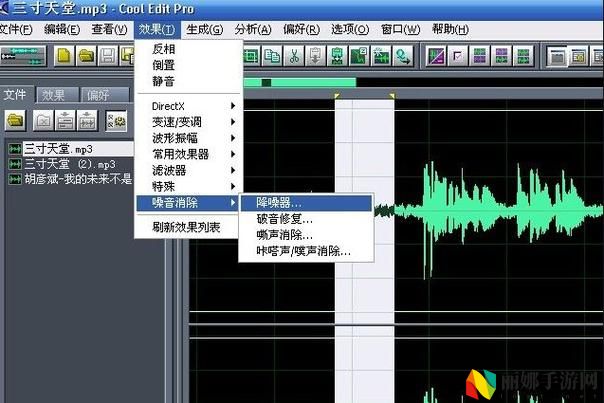Screen dimensions: 604x403
Task: Close file using organizer panel X icon
Action: click(x=43, y=121)
